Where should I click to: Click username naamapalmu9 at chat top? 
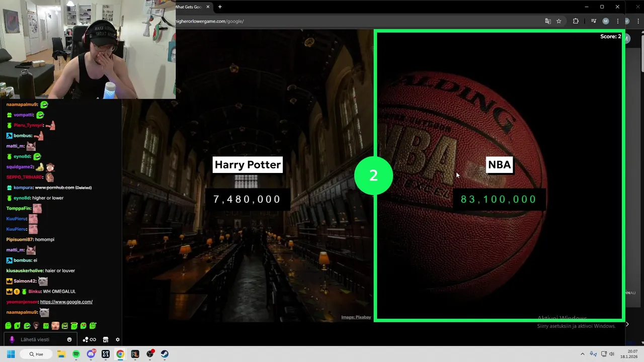(22, 105)
